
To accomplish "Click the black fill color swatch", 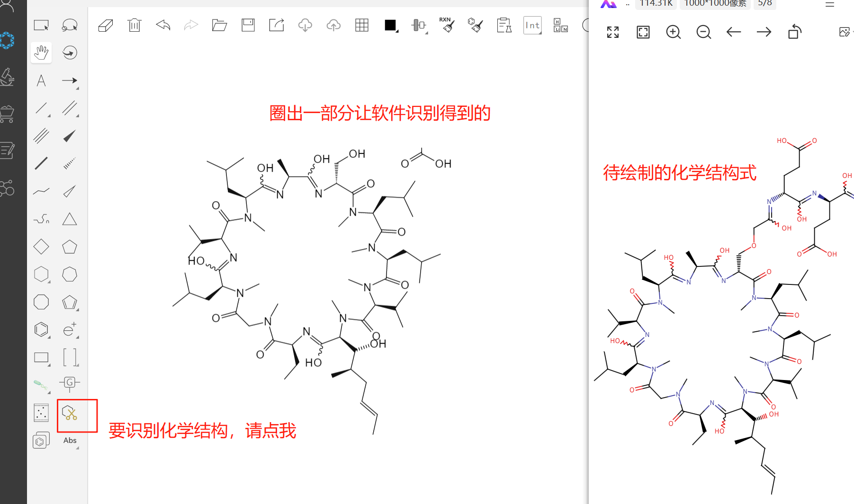I will [x=389, y=25].
